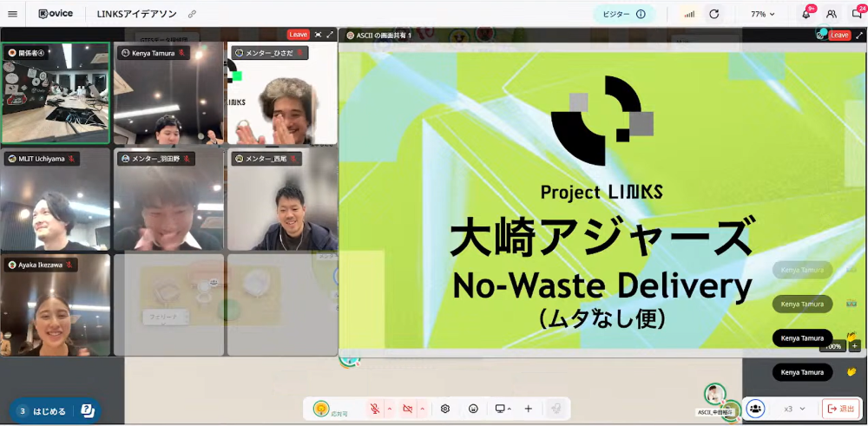Click the help chat icon on はじめる
868x426 pixels.
click(88, 410)
